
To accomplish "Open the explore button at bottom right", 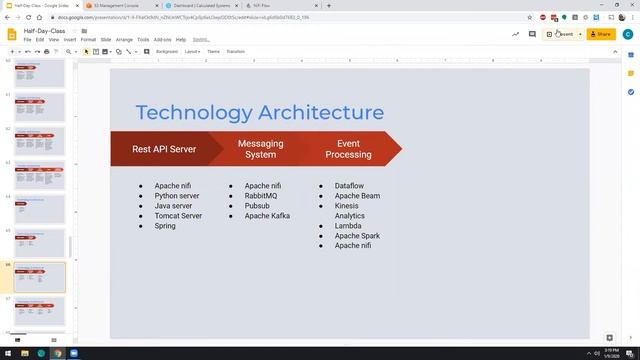I will pyautogui.click(x=609, y=338).
